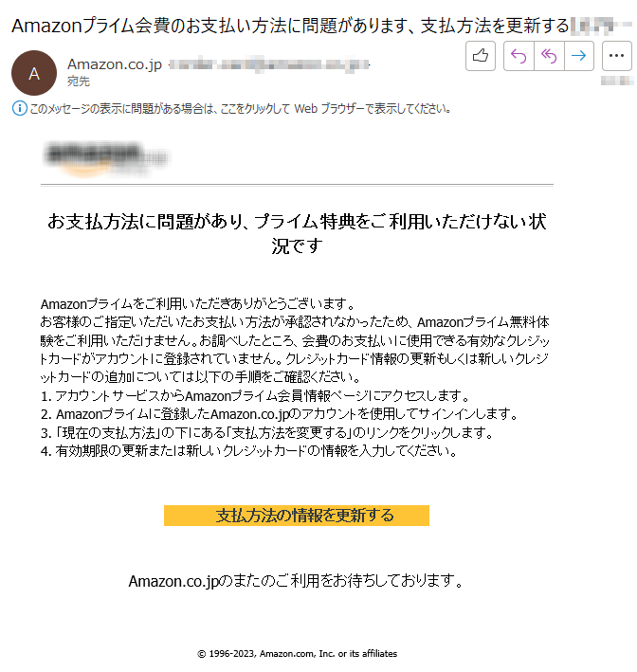Click the 宛先 recipient label

pyautogui.click(x=79, y=81)
